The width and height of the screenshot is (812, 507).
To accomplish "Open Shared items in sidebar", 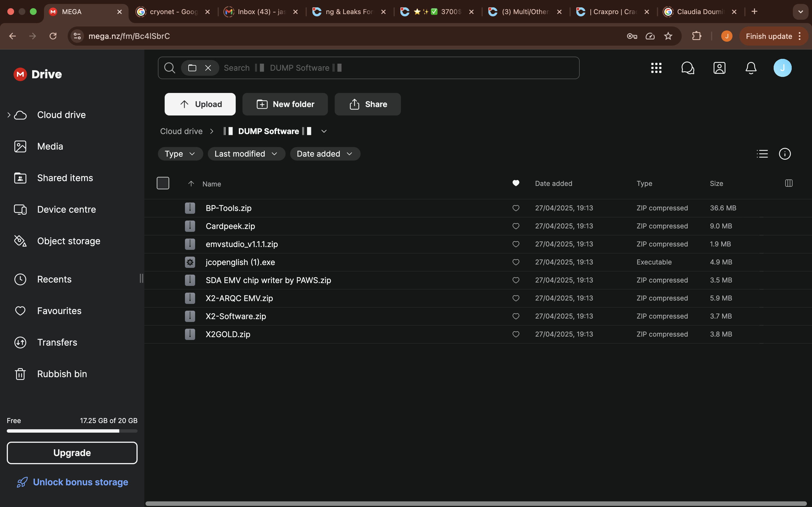I will point(65,178).
